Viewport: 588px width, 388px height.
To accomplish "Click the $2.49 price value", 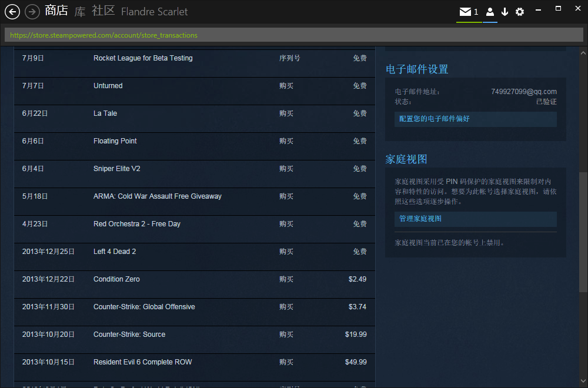I will point(358,279).
